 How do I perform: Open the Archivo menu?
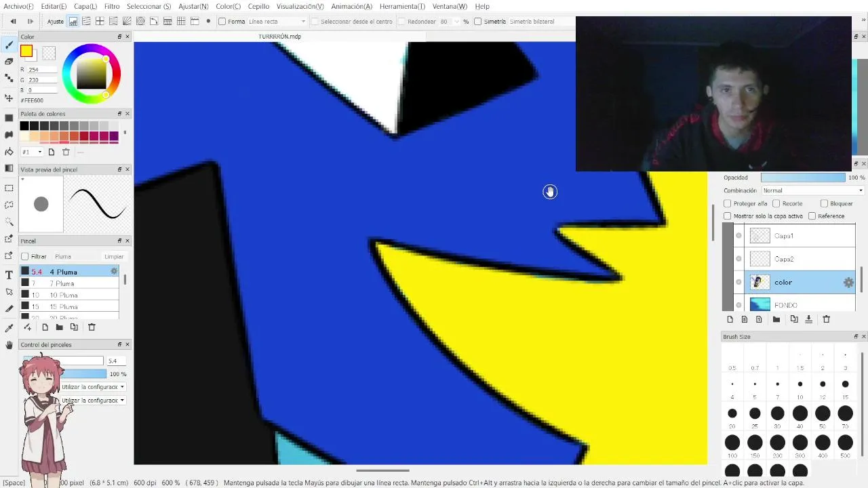[x=18, y=6]
